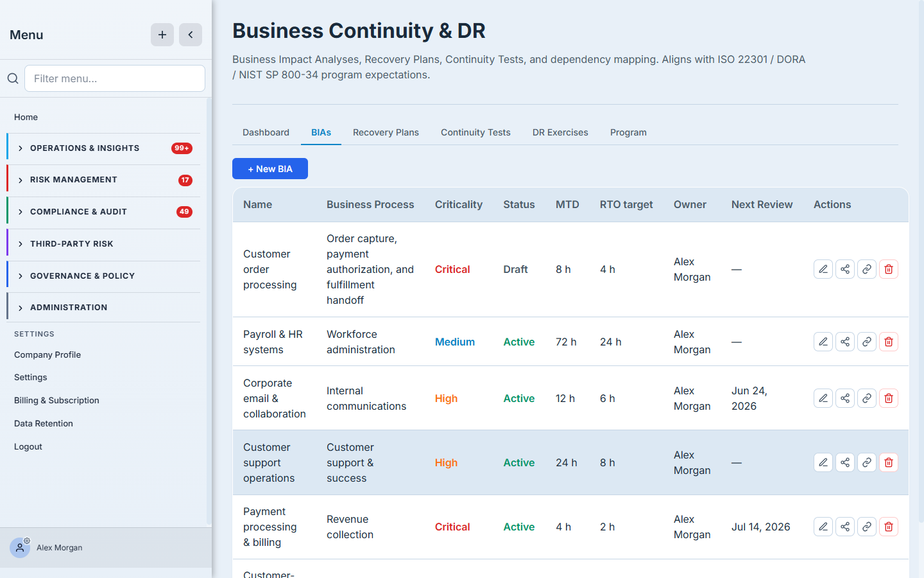Open share icon for Corporate email & collaboration
The width and height of the screenshot is (924, 578).
coord(845,398)
